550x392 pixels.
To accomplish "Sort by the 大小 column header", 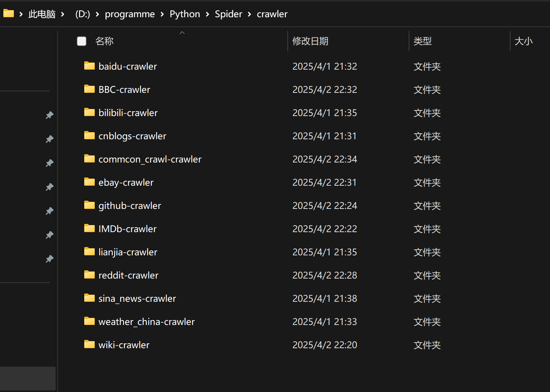I will 523,41.
